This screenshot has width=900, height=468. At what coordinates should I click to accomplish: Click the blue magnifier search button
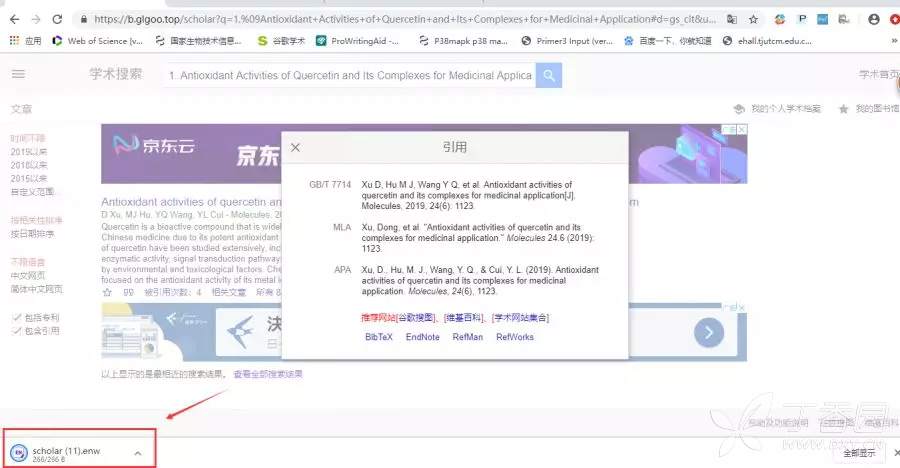[549, 75]
